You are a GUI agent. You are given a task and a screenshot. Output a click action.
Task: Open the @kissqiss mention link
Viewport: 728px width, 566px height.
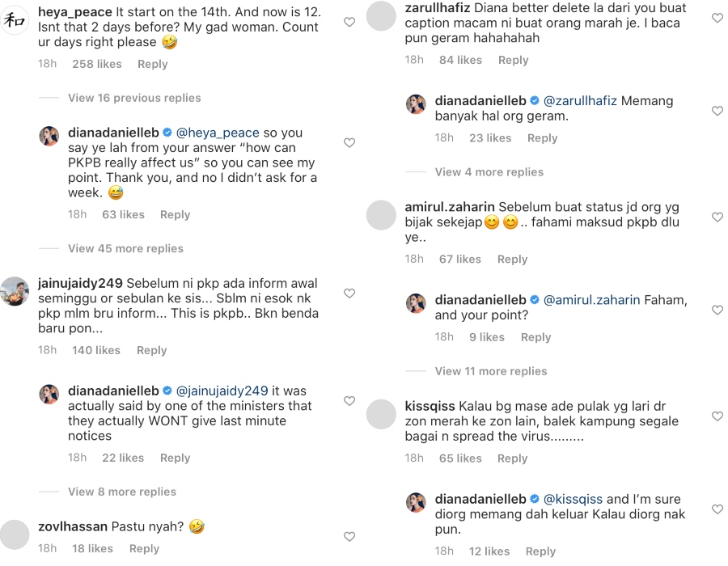[x=573, y=499]
